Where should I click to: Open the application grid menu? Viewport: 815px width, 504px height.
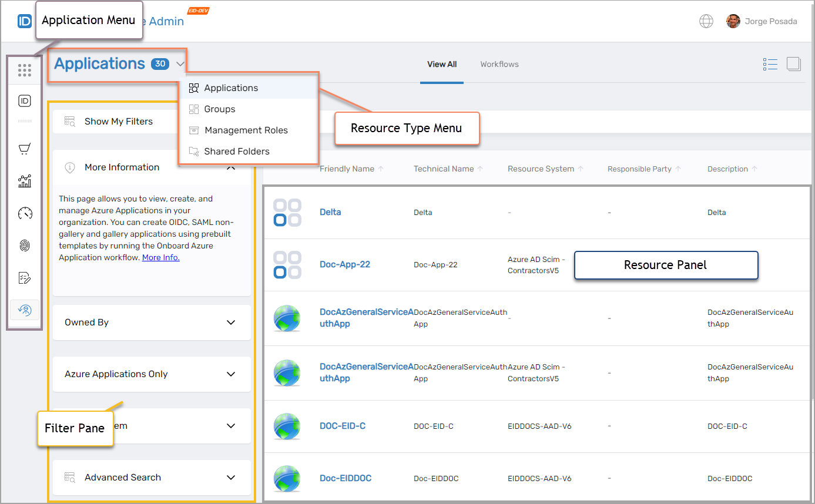click(24, 70)
